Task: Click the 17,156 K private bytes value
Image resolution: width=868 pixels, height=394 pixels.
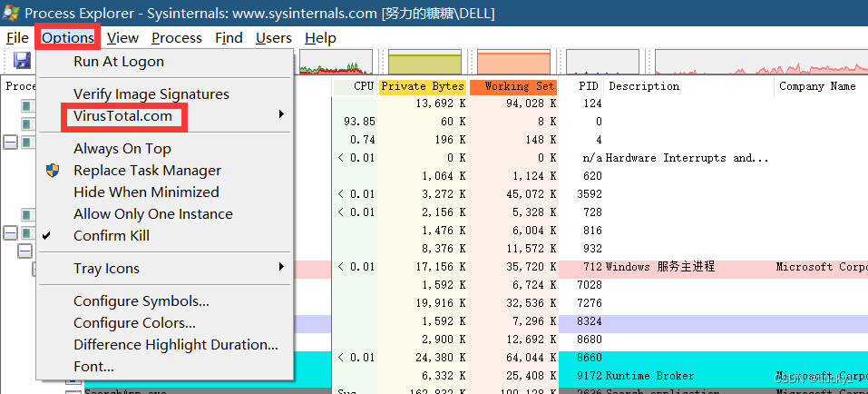Action: click(440, 267)
